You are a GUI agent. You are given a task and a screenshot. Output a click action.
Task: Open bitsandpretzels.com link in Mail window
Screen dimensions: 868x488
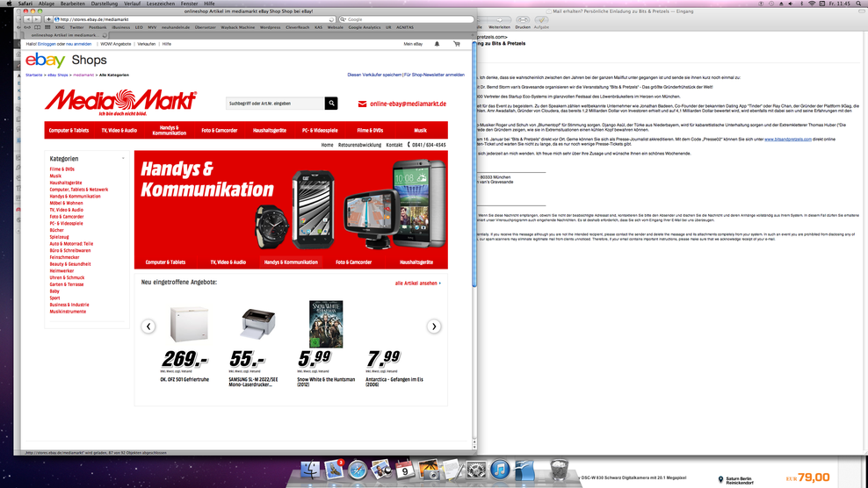tap(788, 140)
